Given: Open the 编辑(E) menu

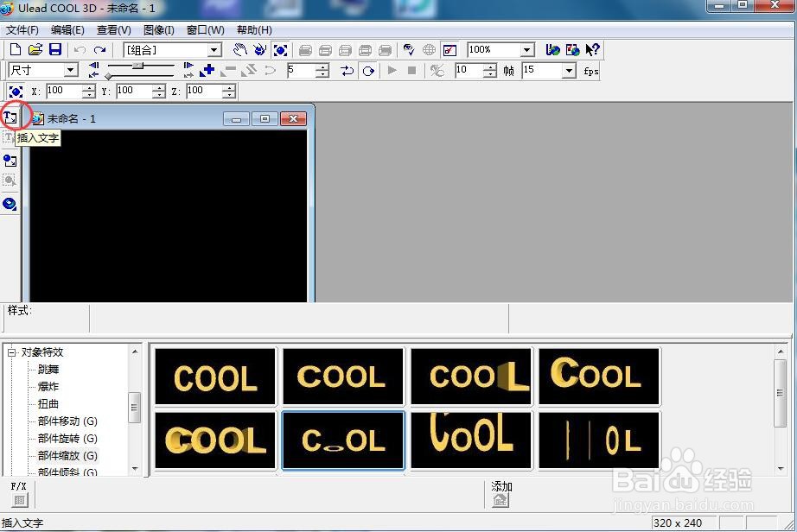Looking at the screenshot, I should (67, 30).
